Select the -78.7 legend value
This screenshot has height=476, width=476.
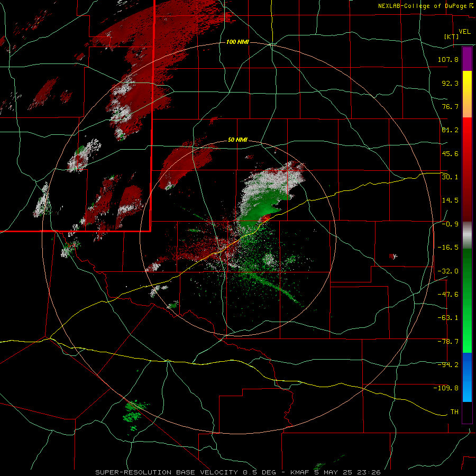coord(448,342)
